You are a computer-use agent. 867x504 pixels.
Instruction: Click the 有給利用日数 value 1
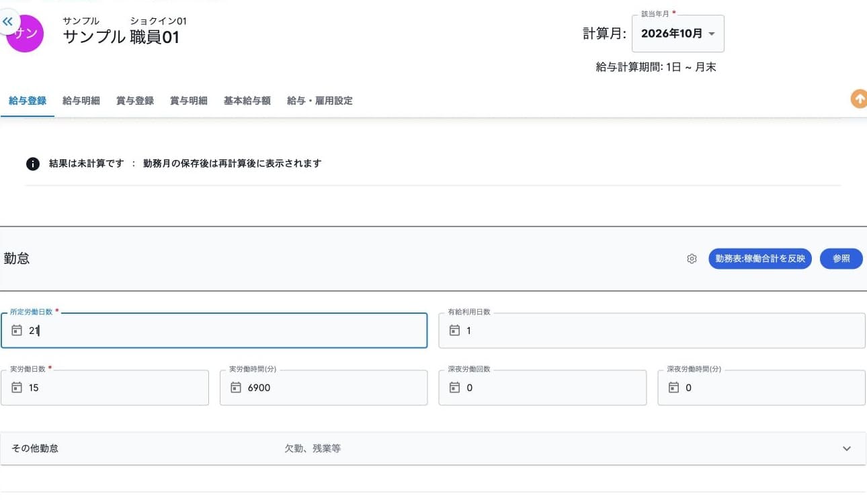pyautogui.click(x=468, y=331)
